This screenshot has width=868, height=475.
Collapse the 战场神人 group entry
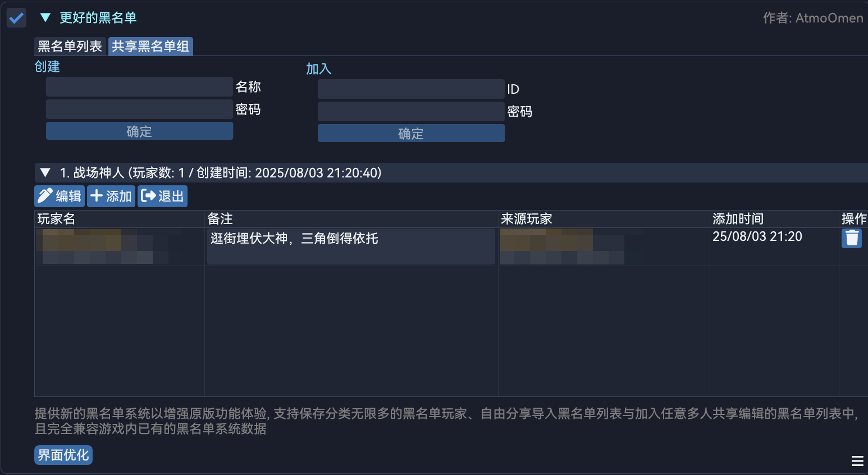click(45, 172)
